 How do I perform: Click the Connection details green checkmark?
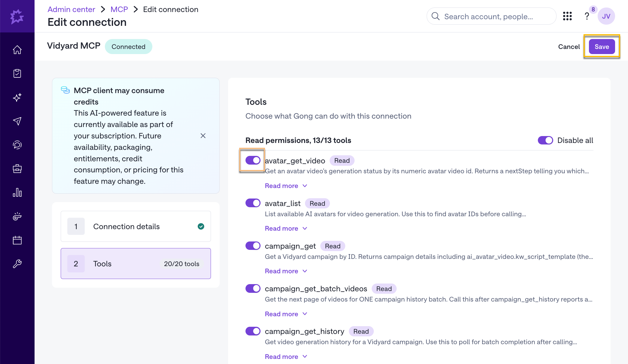pos(201,226)
